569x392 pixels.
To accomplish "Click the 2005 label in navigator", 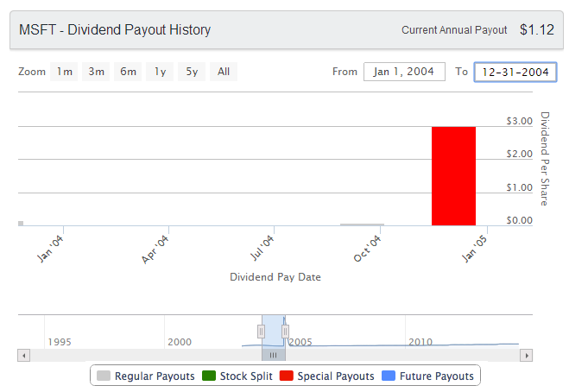I will [x=300, y=342].
